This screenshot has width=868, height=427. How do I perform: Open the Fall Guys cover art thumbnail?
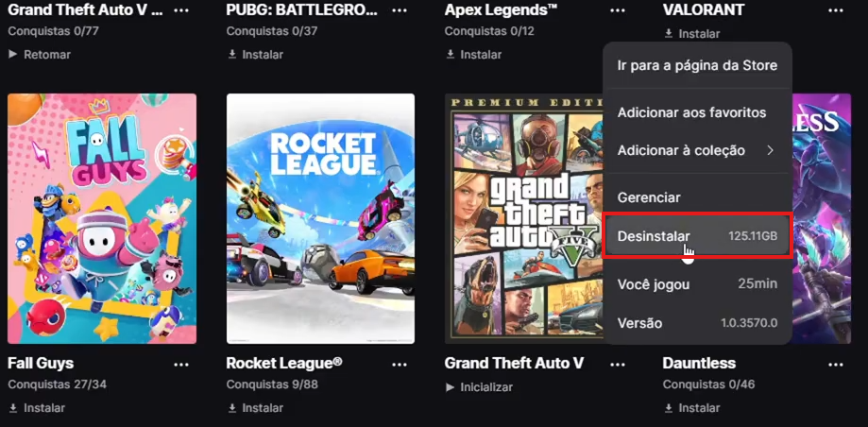pyautogui.click(x=102, y=218)
